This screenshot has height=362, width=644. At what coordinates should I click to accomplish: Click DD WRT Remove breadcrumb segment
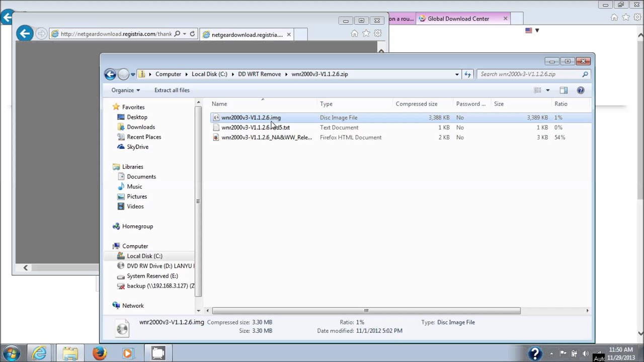click(260, 74)
